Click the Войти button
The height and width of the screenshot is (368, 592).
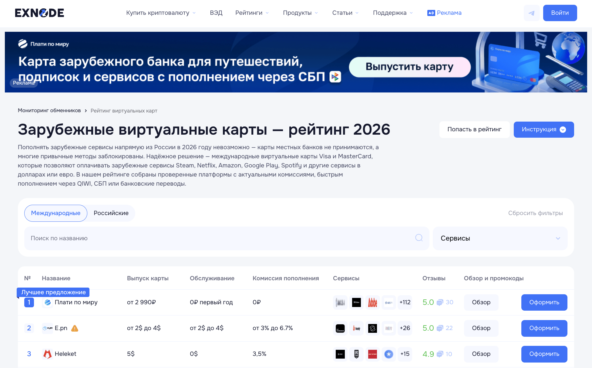pyautogui.click(x=560, y=13)
